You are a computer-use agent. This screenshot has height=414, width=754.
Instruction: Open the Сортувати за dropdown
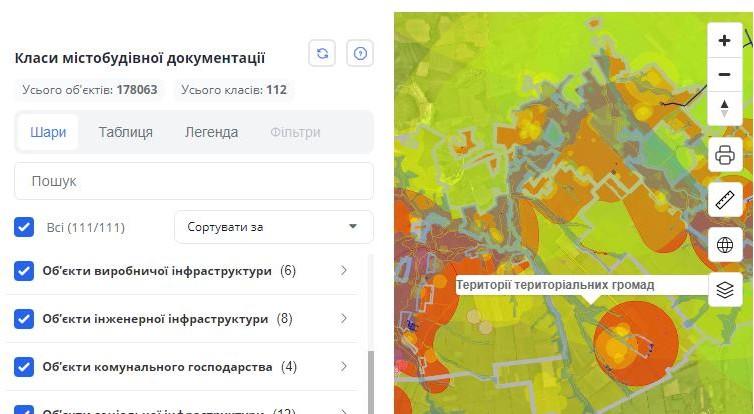click(x=273, y=227)
